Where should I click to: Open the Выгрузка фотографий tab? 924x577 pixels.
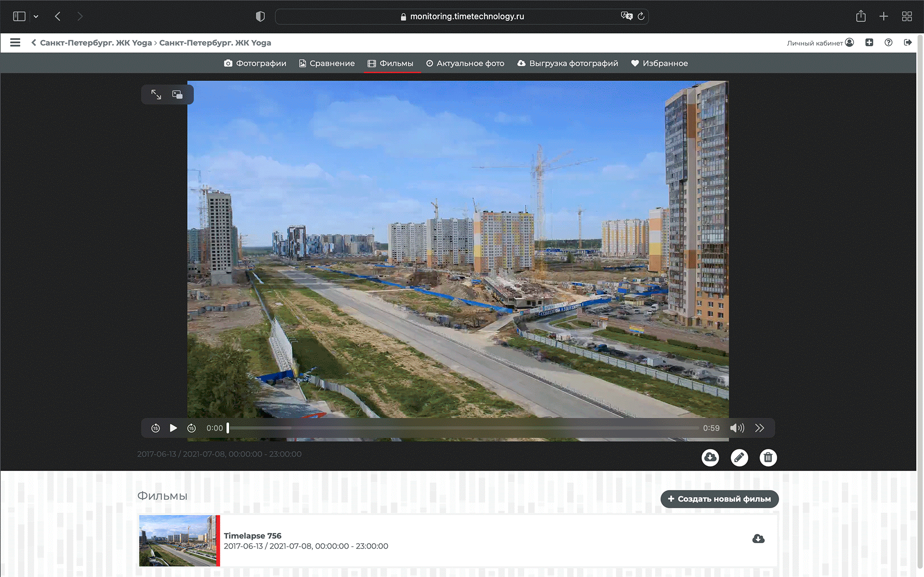coord(568,63)
